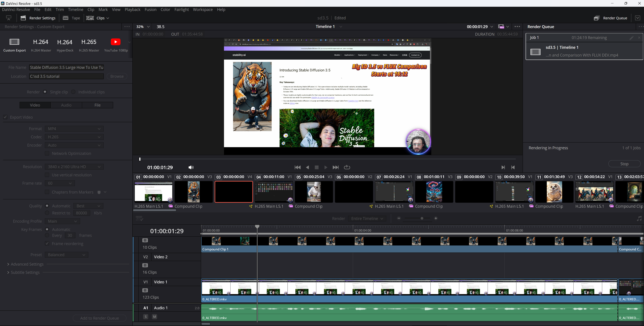The height and width of the screenshot is (326, 644).
Task: Toggle the viewer speaker volume icon
Action: 191,167
